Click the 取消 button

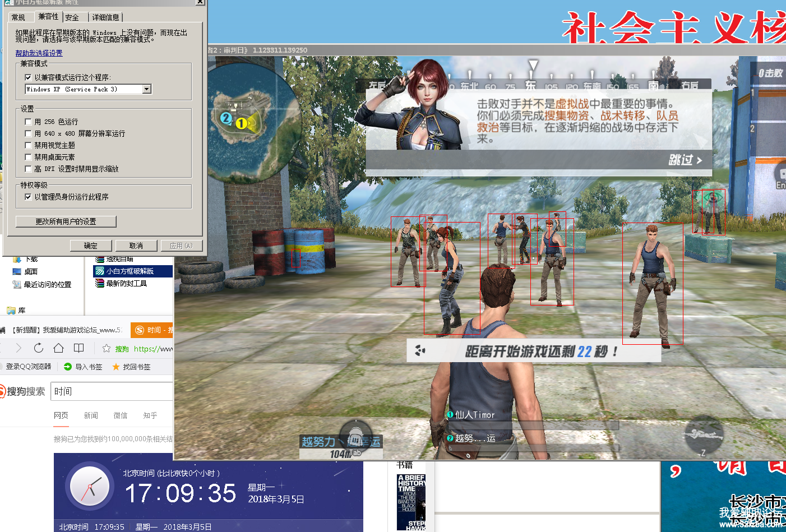click(136, 246)
